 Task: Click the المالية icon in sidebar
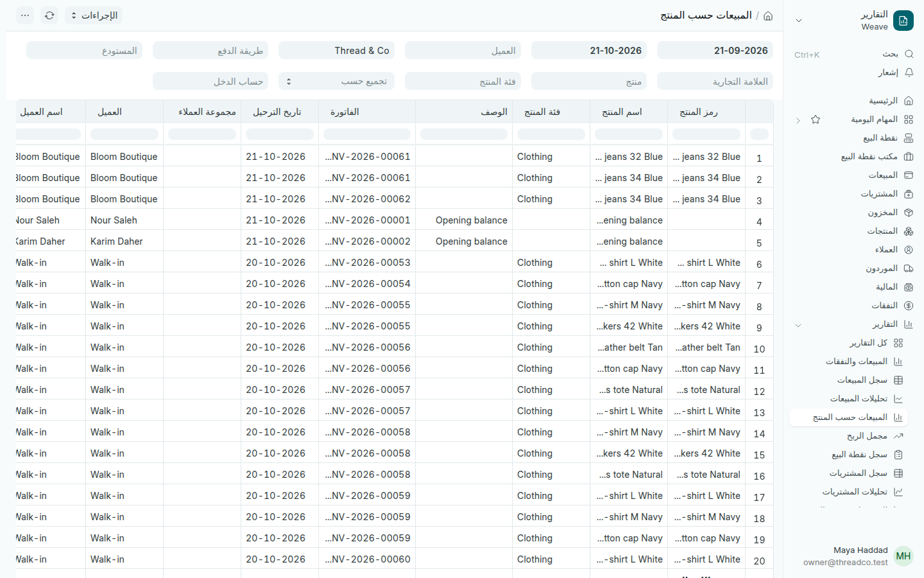click(909, 287)
